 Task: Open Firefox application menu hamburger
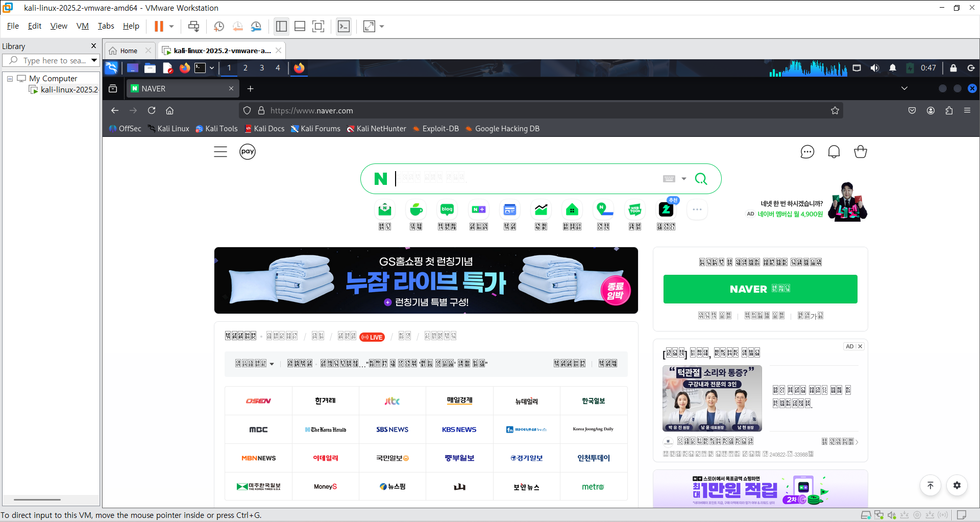tap(967, 110)
